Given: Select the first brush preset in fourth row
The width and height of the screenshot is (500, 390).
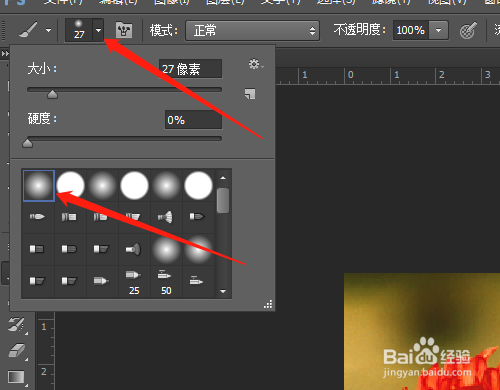Looking at the screenshot, I should click(x=37, y=281).
